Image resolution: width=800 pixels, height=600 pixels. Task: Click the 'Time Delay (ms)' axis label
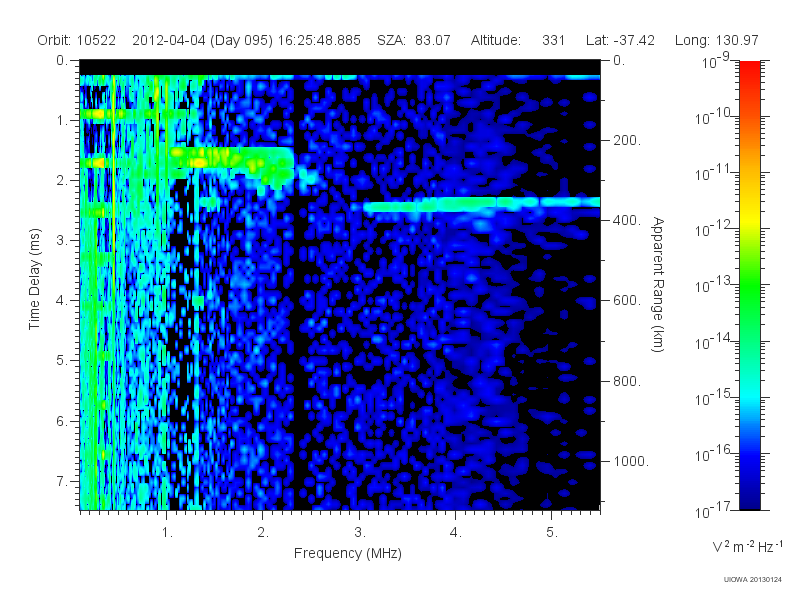tap(34, 279)
